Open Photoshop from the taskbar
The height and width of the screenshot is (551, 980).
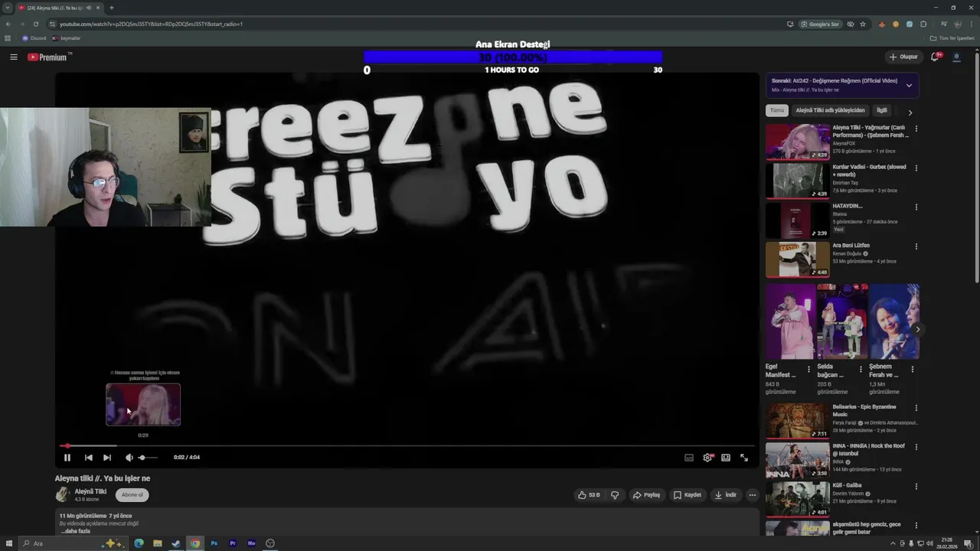214,543
